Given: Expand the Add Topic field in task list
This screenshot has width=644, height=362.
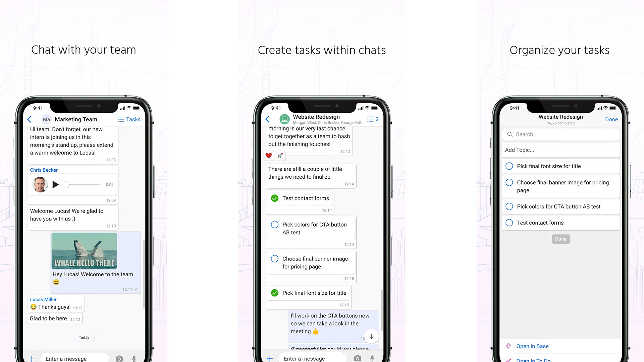Looking at the screenshot, I should tap(560, 150).
